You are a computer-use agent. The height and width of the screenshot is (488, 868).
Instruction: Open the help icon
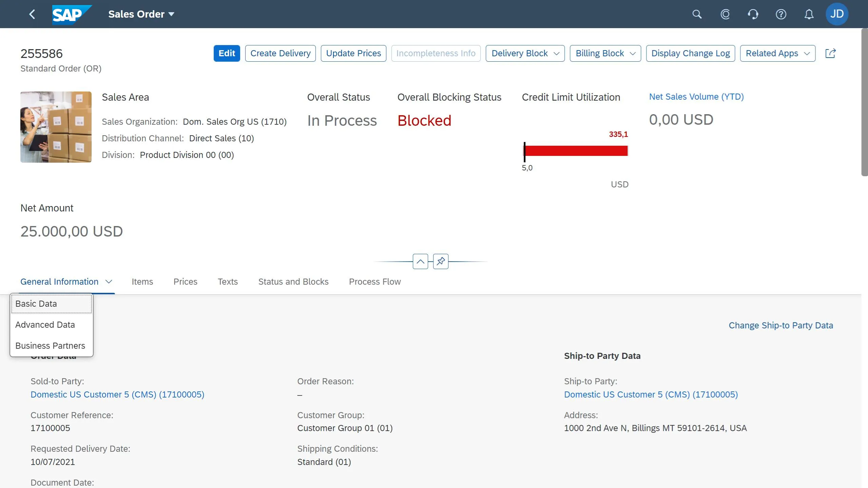(781, 14)
